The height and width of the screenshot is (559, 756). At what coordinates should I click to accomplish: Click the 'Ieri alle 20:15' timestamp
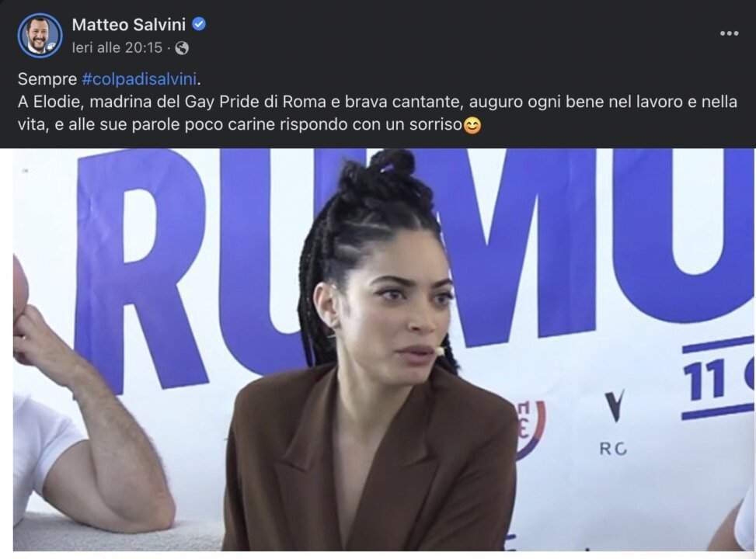click(x=117, y=47)
